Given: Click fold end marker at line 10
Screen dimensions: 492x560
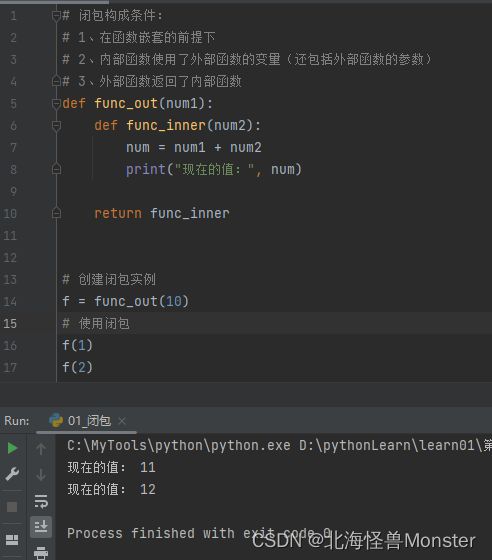Looking at the screenshot, I should 56,213.
